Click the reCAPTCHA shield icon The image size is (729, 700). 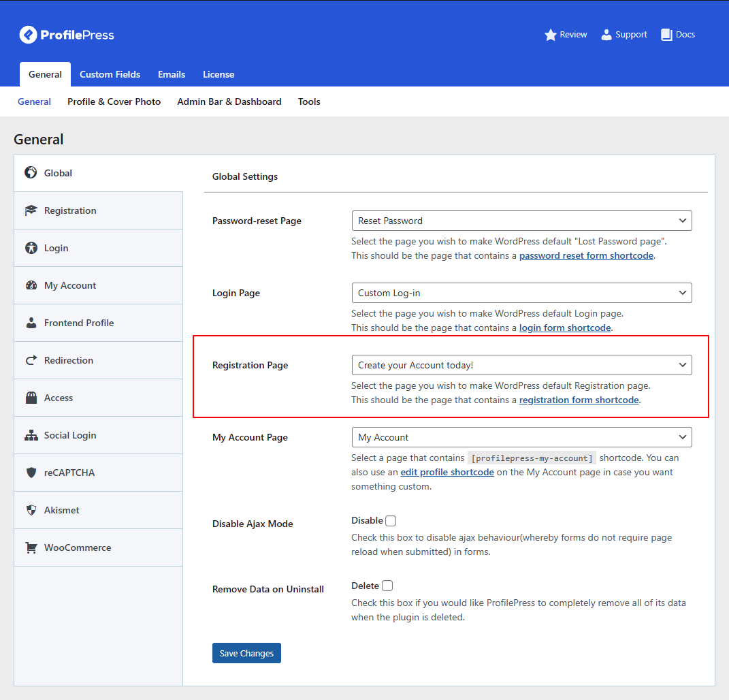(x=31, y=473)
